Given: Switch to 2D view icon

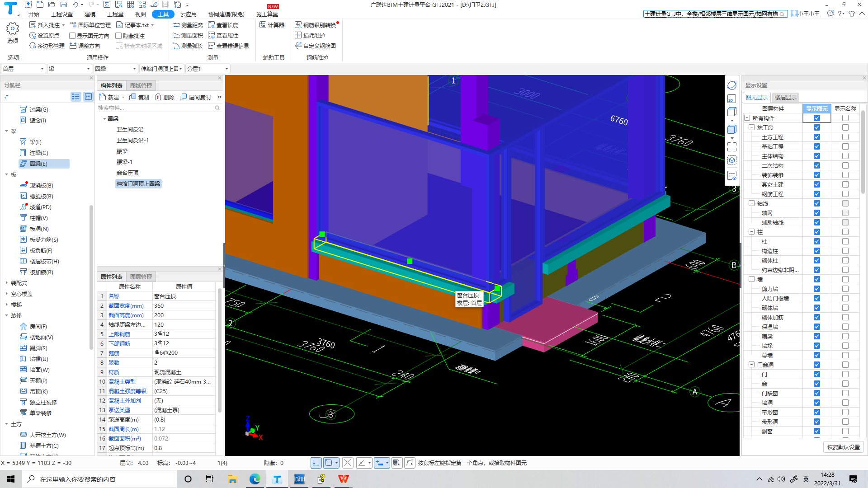Looking at the screenshot, I should click(x=732, y=99).
